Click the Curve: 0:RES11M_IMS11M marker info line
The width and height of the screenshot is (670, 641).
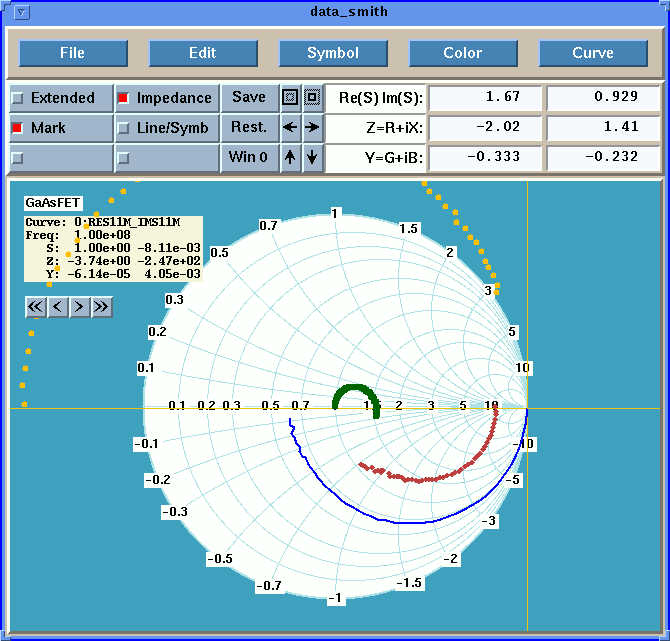click(103, 222)
